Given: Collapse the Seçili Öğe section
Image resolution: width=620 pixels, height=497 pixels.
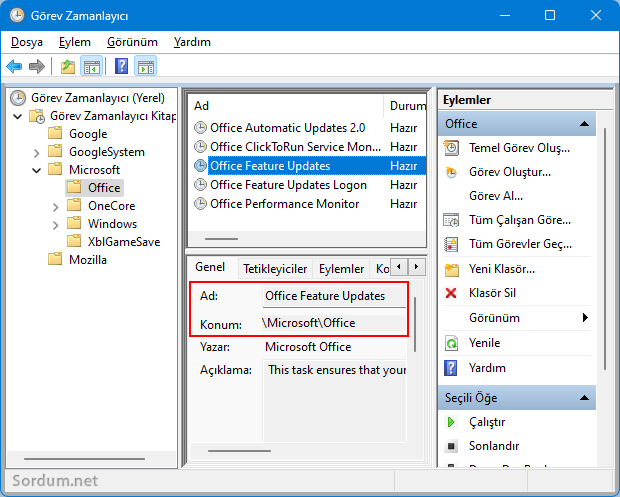Looking at the screenshot, I should (x=584, y=398).
